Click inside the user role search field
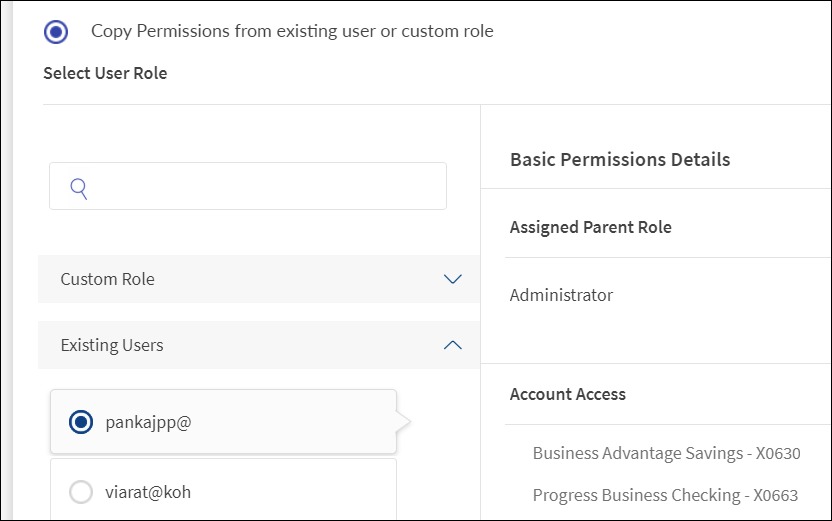The image size is (832, 521). 260,187
